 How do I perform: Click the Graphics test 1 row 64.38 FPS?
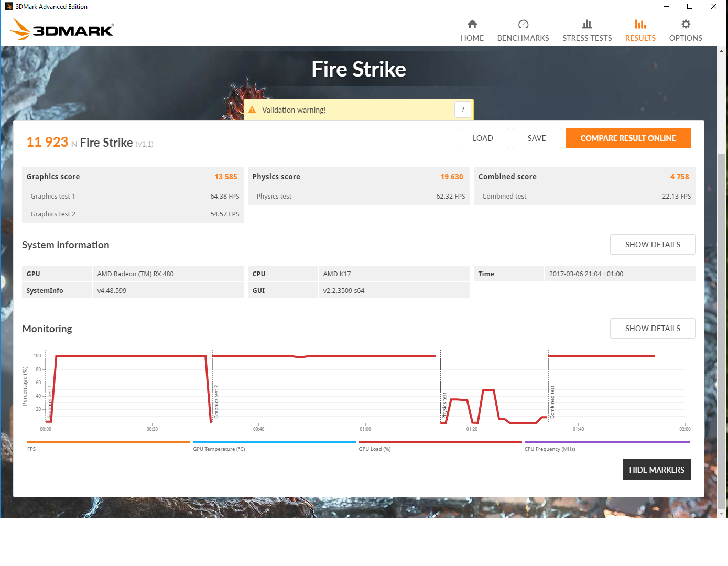133,197
